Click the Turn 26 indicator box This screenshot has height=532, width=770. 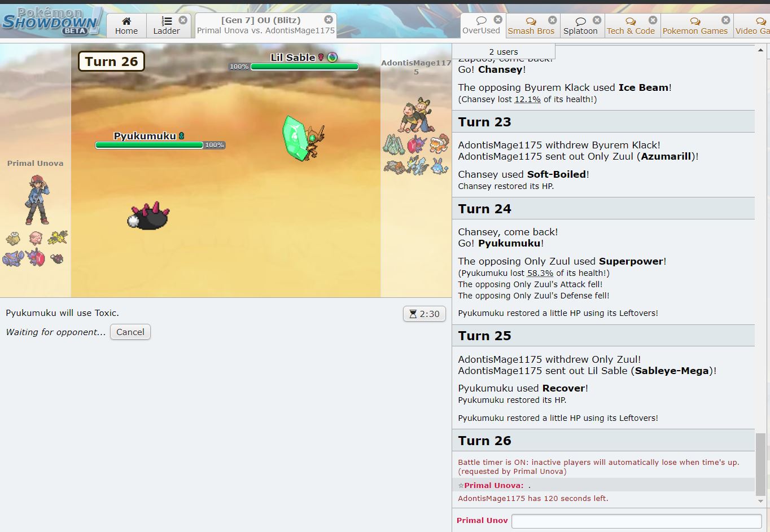click(x=111, y=61)
